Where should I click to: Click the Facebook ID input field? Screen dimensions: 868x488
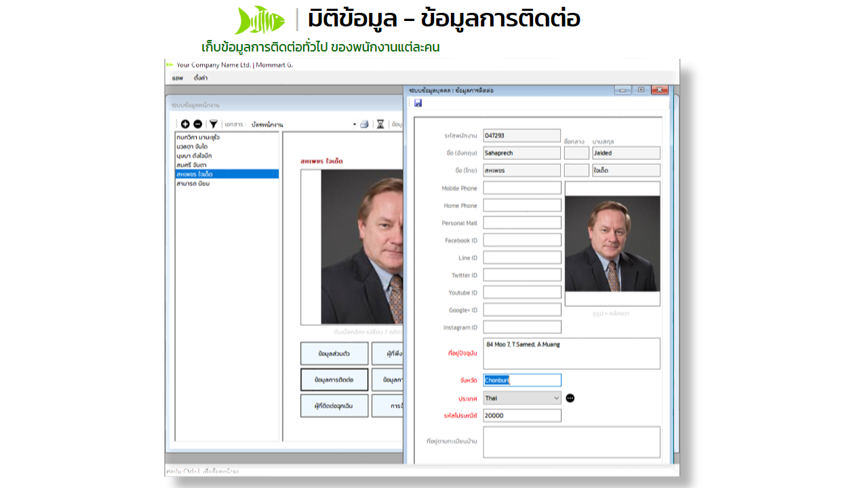[x=522, y=240]
